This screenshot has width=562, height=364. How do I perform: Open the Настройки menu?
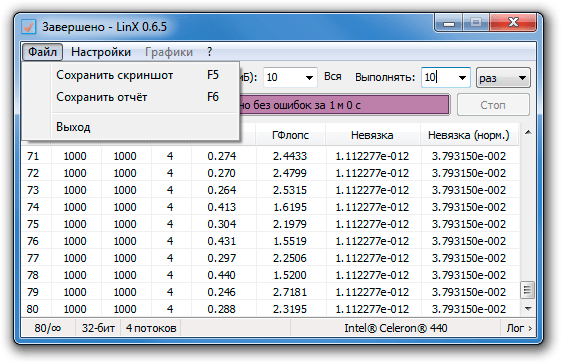[101, 52]
